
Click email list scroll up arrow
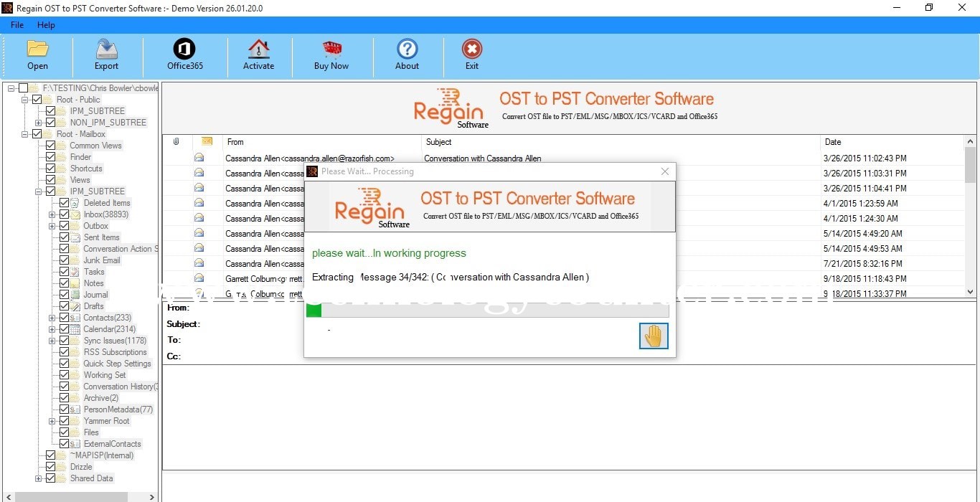click(971, 141)
